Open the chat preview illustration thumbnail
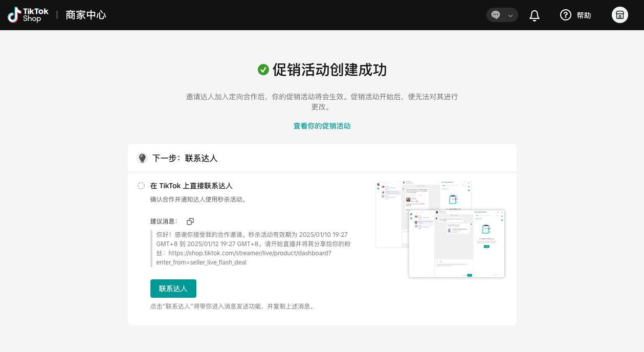 440,229
